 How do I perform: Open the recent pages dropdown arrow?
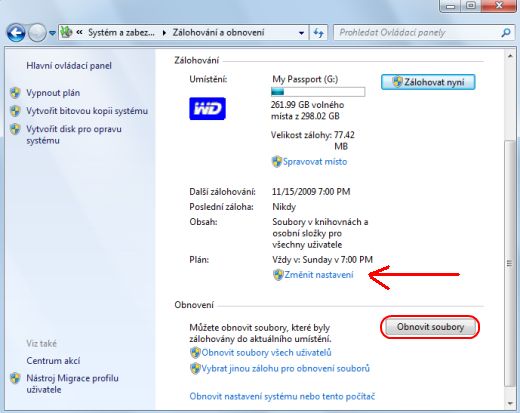52,33
